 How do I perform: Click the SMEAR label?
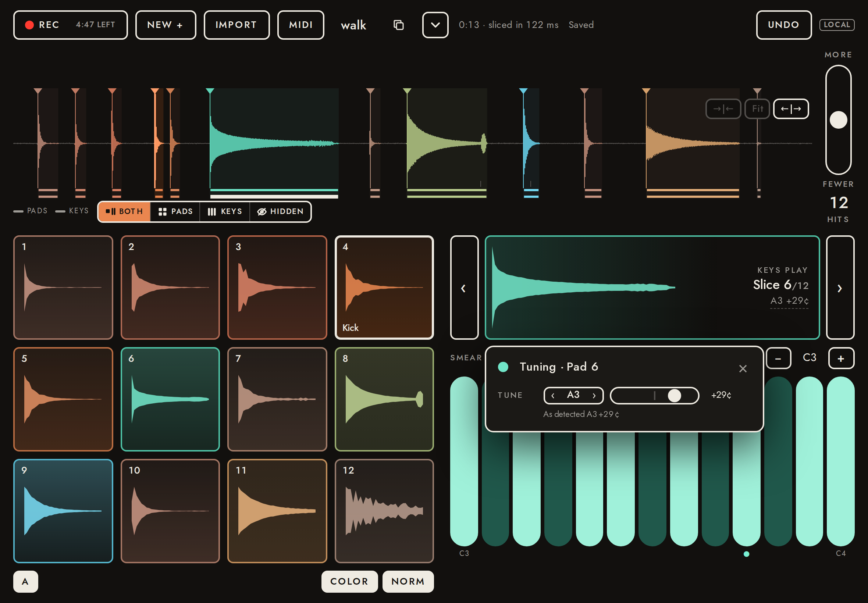click(x=466, y=358)
